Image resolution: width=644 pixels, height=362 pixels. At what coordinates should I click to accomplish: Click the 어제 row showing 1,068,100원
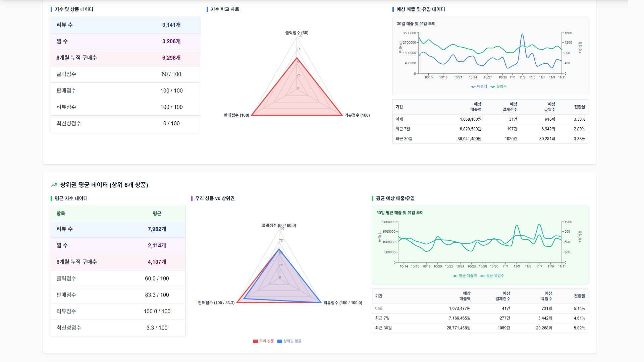point(490,119)
